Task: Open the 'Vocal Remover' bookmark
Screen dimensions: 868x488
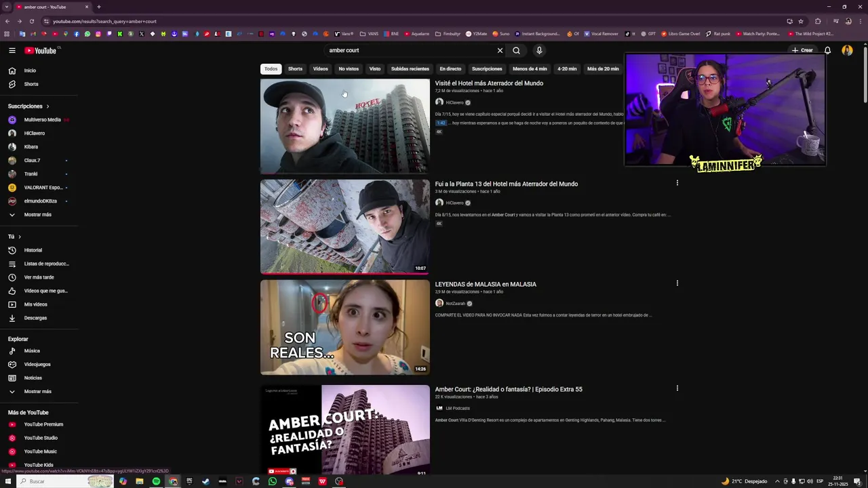Action: [x=601, y=34]
